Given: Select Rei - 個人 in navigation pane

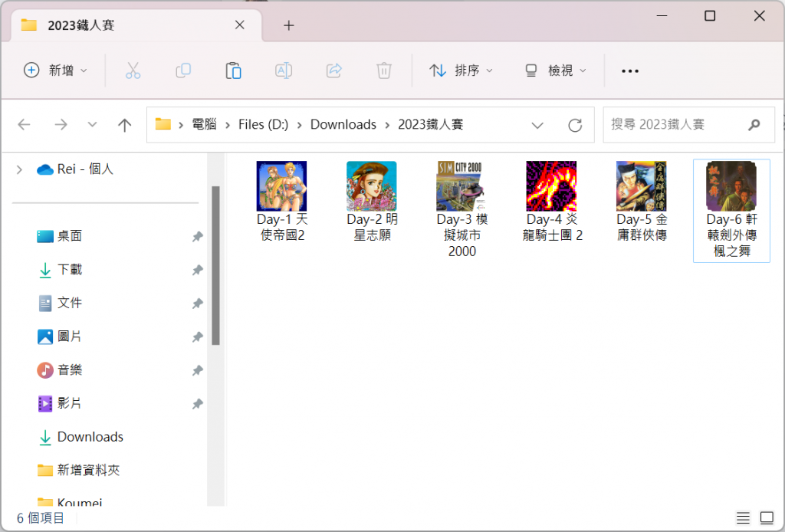Looking at the screenshot, I should 85,169.
